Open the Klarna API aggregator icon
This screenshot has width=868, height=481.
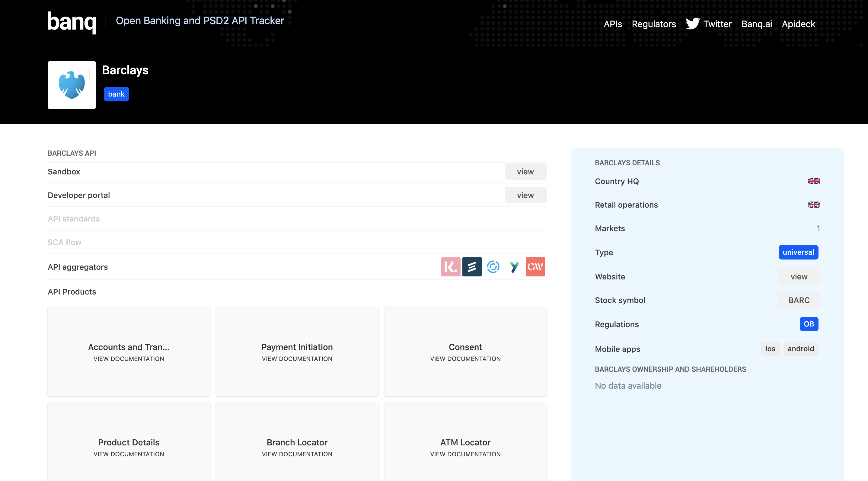(451, 266)
